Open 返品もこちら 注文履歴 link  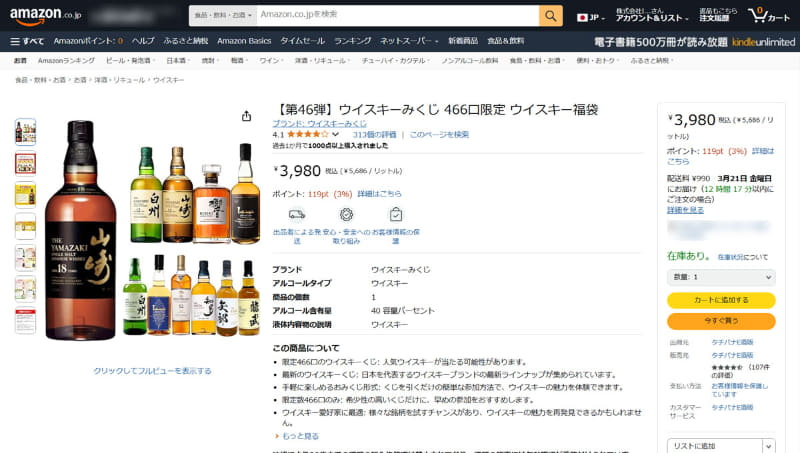(x=718, y=14)
